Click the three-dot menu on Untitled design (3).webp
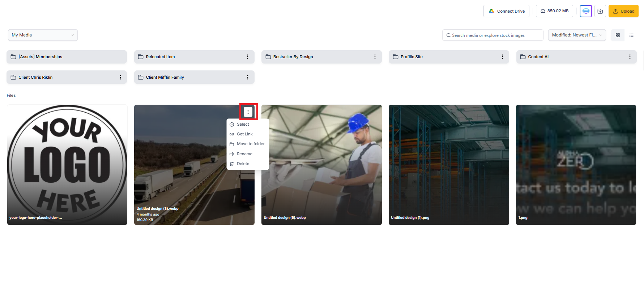The image size is (644, 308). pyautogui.click(x=248, y=112)
